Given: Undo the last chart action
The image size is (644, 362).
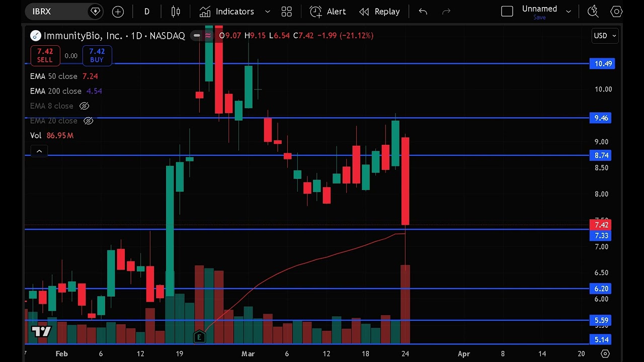Looking at the screenshot, I should coord(423,12).
